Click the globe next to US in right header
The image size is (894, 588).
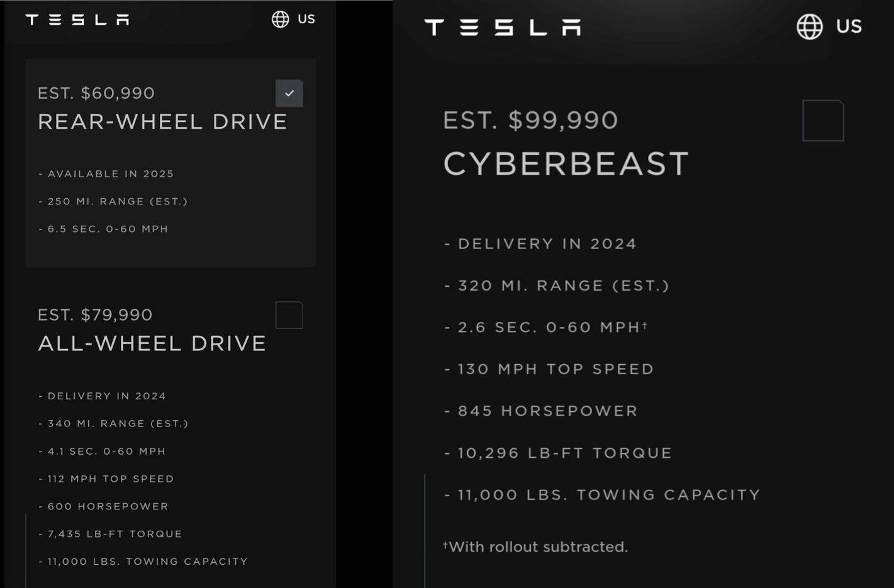[x=810, y=27]
